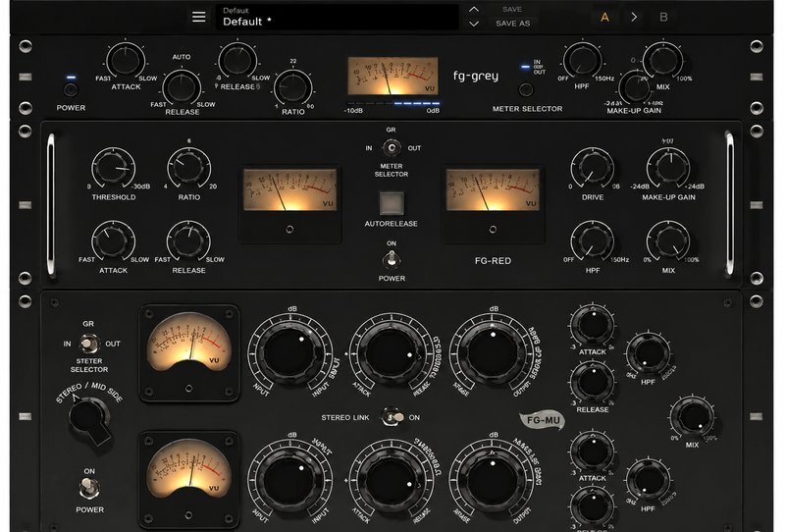
Task: Click the FG-RED label text
Action: [494, 260]
